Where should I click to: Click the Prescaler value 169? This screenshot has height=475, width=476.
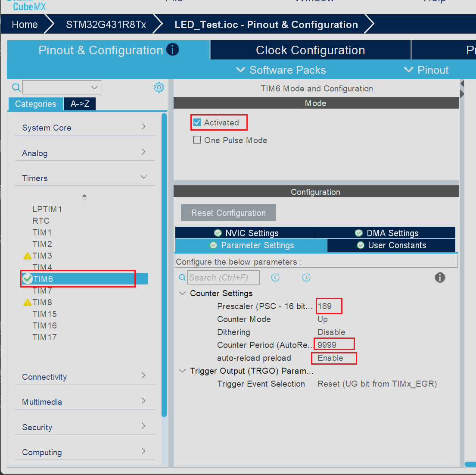(x=324, y=306)
